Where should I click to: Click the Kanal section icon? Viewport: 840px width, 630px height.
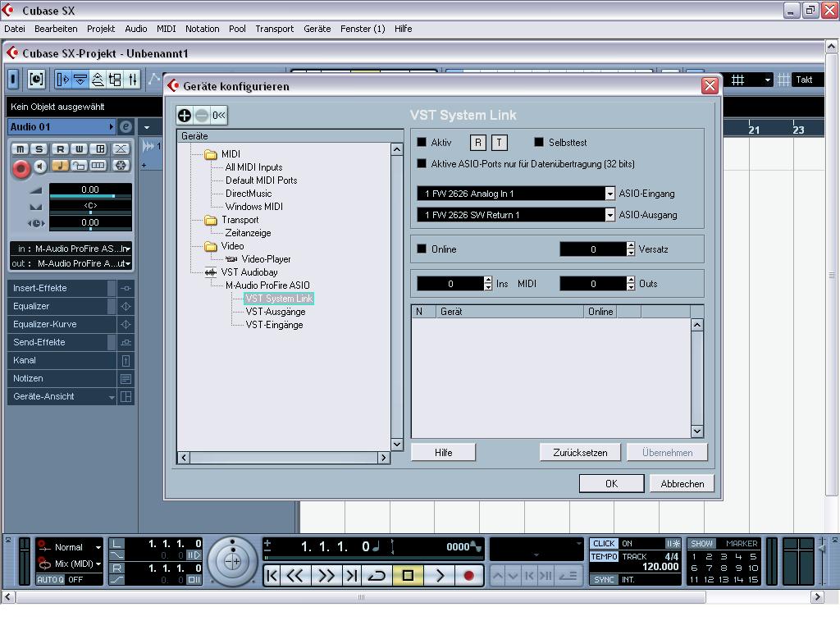[126, 361]
